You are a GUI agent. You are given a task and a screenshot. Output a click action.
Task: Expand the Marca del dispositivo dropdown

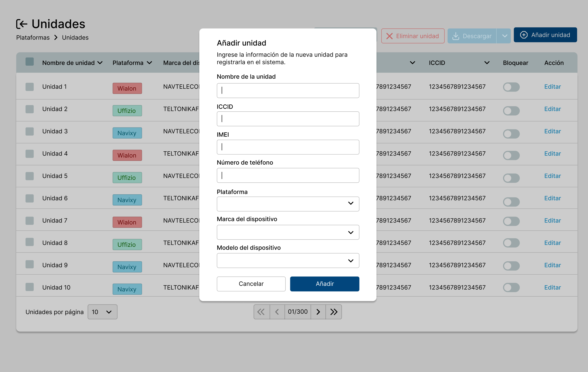288,232
